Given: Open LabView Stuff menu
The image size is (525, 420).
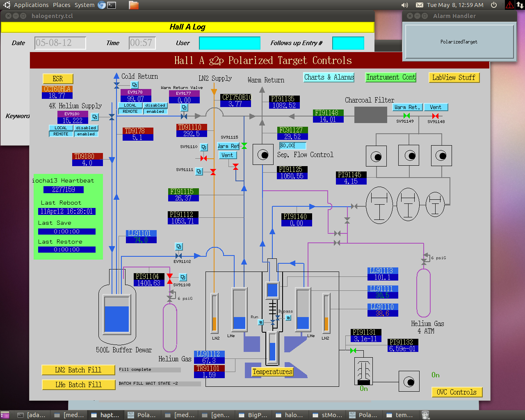Looking at the screenshot, I should click(454, 78).
